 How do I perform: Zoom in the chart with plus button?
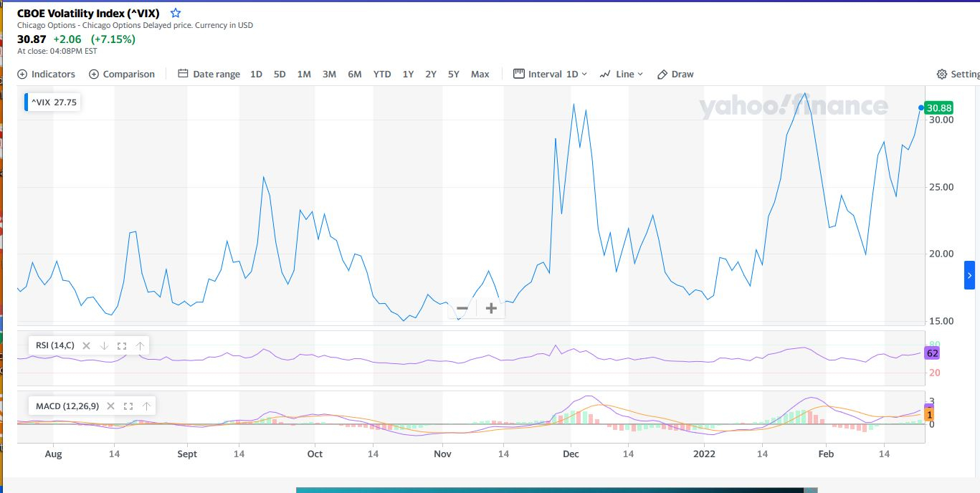click(491, 309)
